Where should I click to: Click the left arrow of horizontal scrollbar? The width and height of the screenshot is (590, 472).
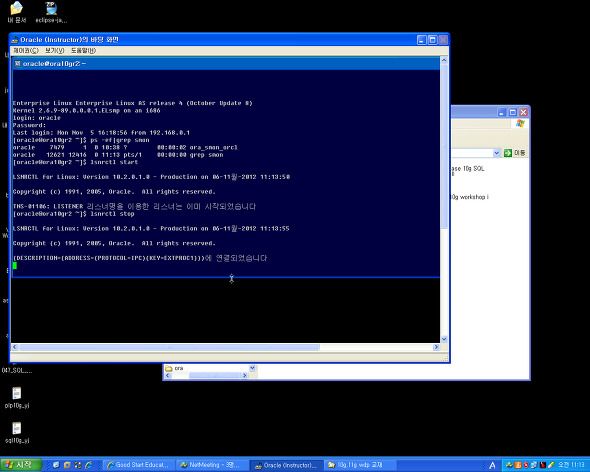click(x=15, y=347)
